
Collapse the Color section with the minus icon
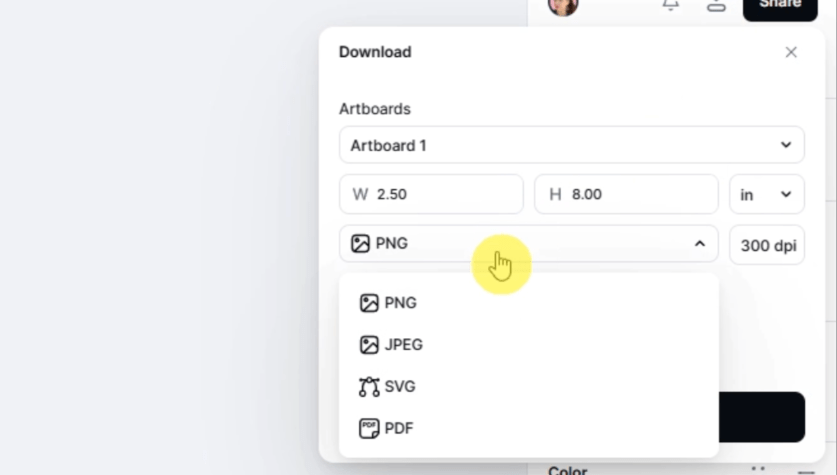coord(806,471)
